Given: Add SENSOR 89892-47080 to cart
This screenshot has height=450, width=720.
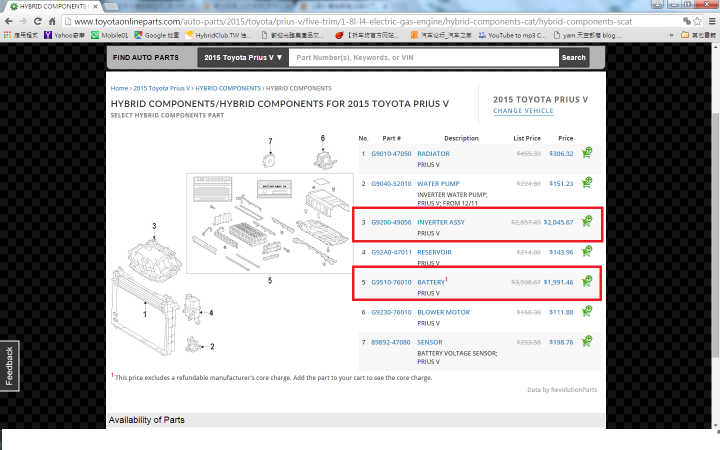Looking at the screenshot, I should 587,341.
